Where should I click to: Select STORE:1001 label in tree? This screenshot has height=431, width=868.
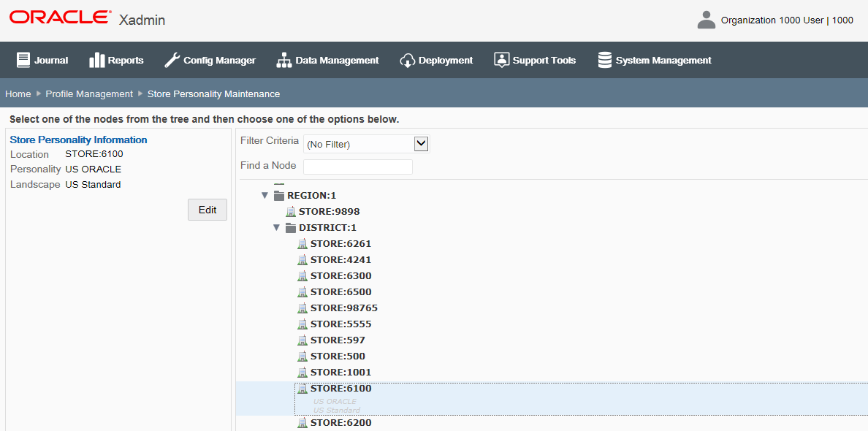(x=341, y=372)
